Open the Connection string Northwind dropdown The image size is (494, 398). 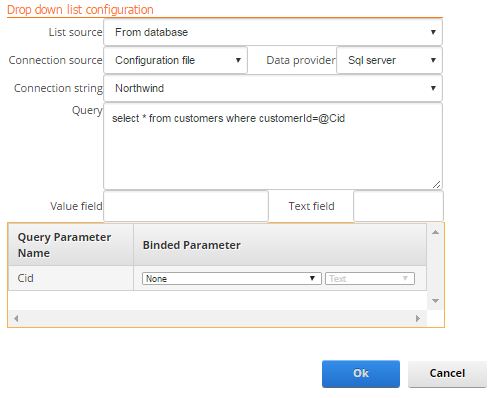click(273, 88)
